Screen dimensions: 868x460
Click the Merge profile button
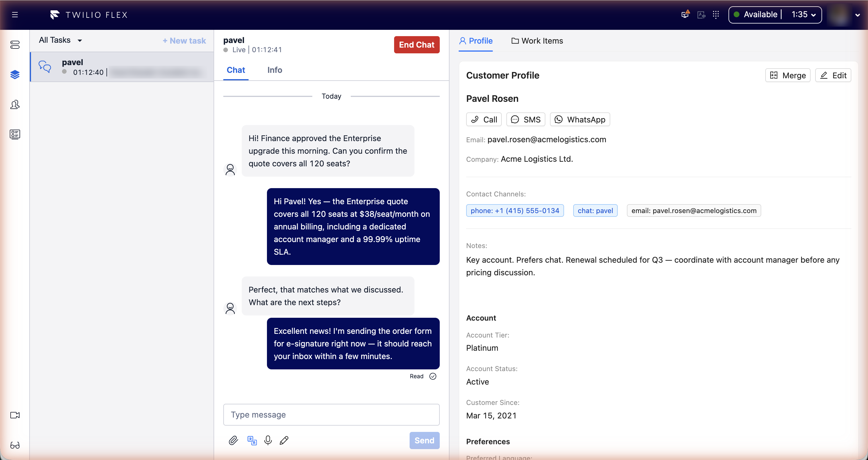click(x=787, y=75)
